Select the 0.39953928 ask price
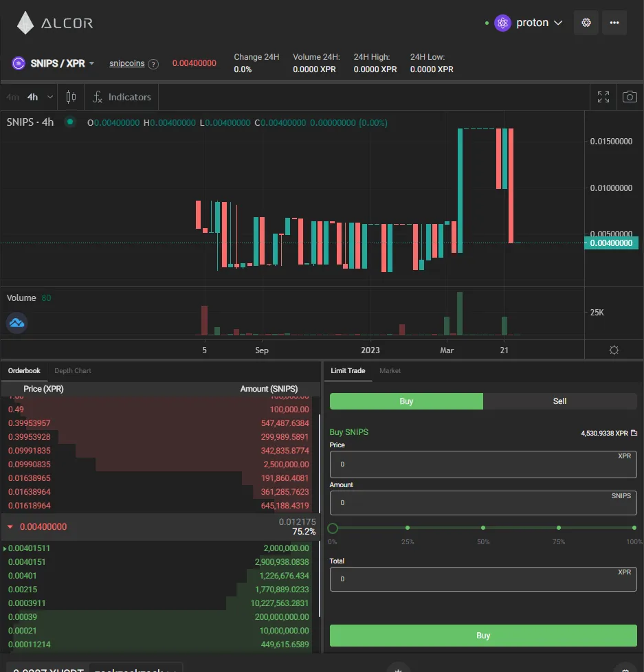Viewport: 644px width, 672px height. click(x=29, y=437)
